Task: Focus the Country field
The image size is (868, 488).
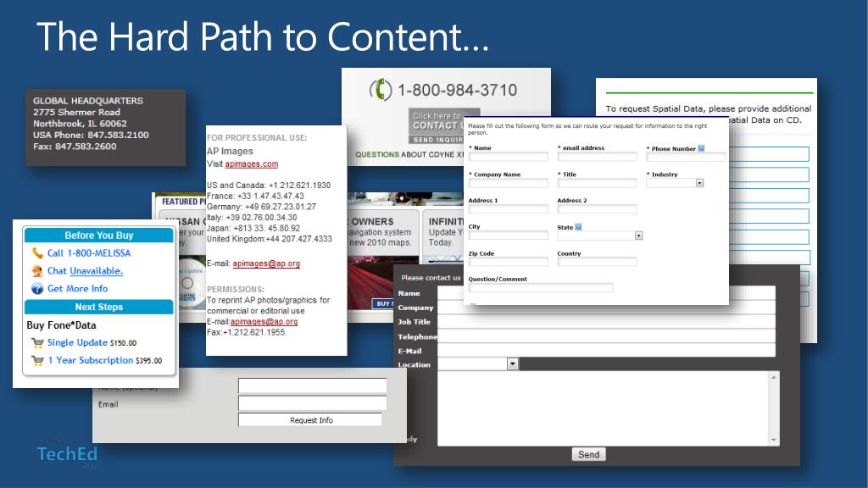Action: click(x=598, y=262)
